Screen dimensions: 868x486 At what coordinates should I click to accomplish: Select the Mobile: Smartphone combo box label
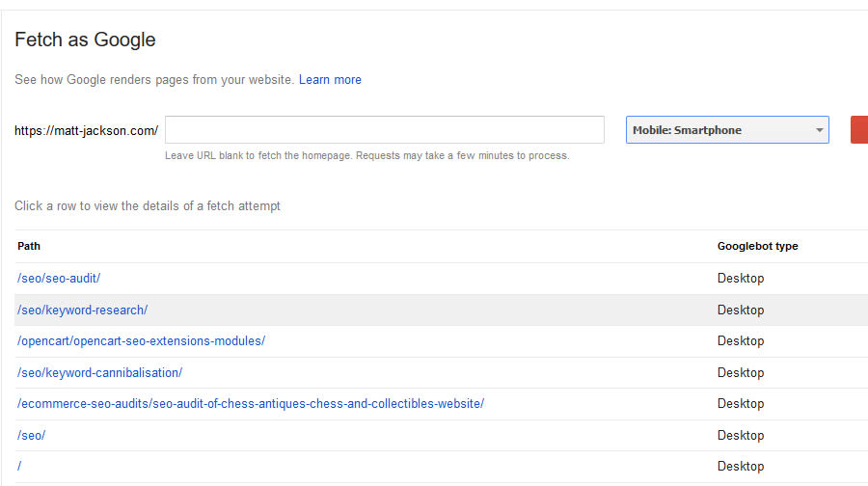click(x=687, y=130)
